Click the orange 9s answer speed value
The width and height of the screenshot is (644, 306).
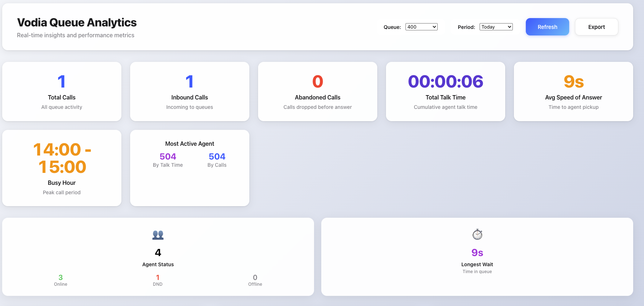coord(574,81)
